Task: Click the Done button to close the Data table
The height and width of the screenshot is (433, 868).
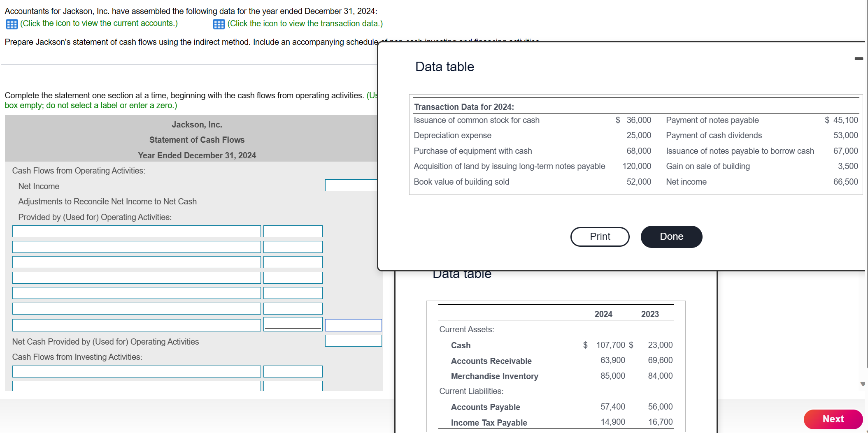Action: pos(671,236)
